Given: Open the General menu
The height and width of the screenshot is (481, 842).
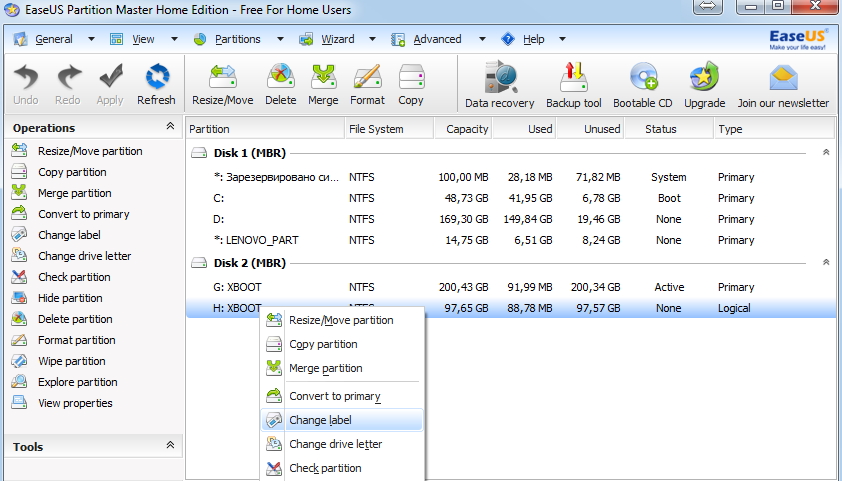Looking at the screenshot, I should [x=54, y=39].
